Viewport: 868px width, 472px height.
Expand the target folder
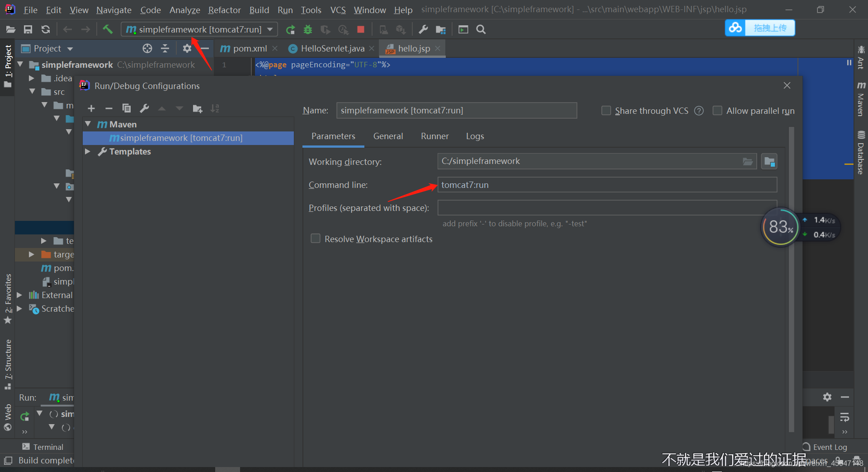tap(32, 254)
